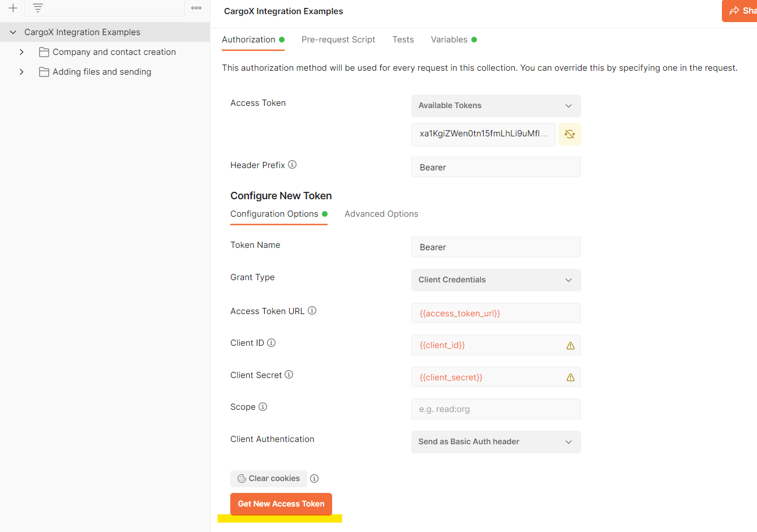Viewport: 757px width, 532px height.
Task: Select the Advanced Options tab
Action: coord(381,214)
